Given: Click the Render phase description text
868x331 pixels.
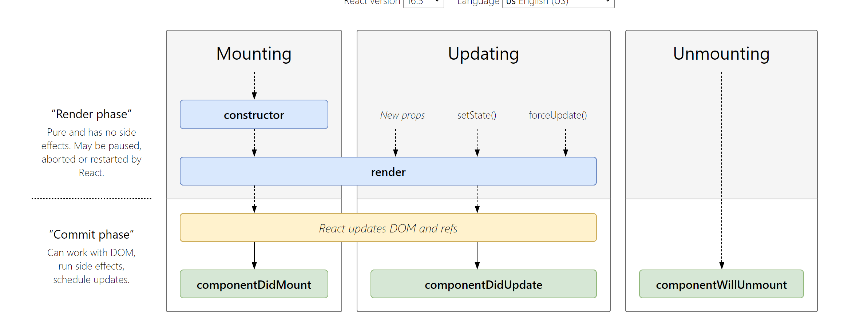Looking at the screenshot, I should [x=91, y=152].
